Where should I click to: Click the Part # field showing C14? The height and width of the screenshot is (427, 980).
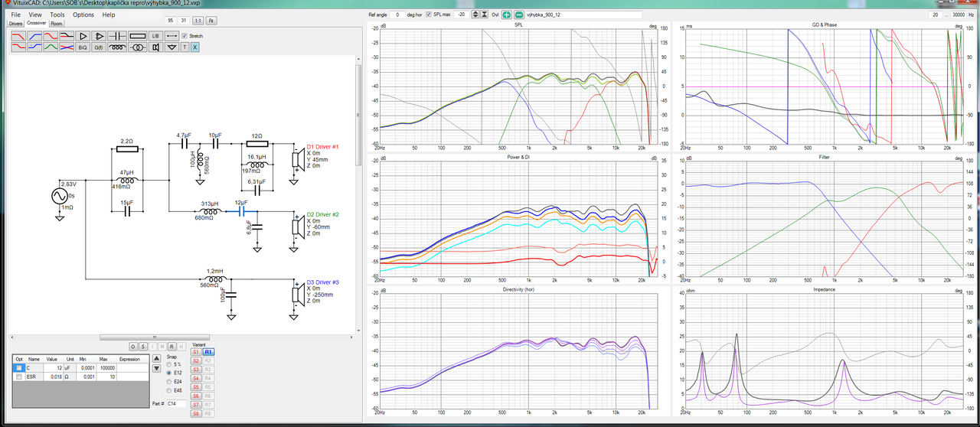(x=176, y=403)
